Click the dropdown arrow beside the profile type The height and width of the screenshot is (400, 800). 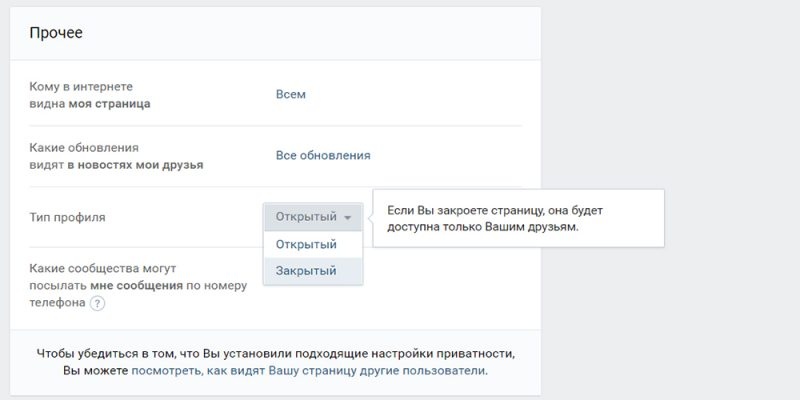point(347,217)
